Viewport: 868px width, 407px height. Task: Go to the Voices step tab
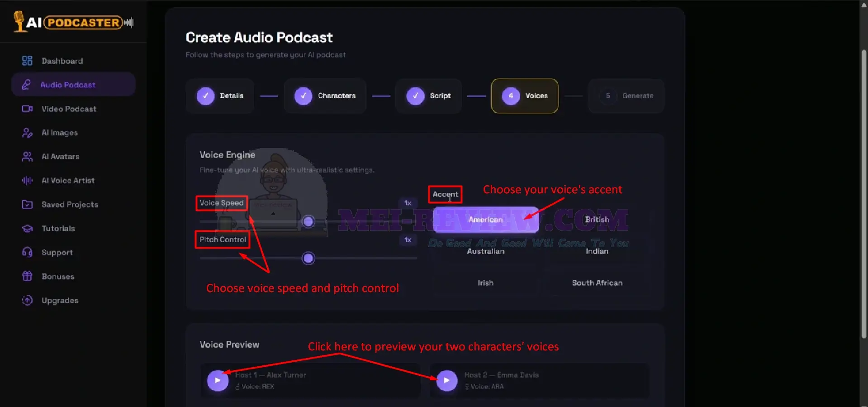click(525, 96)
